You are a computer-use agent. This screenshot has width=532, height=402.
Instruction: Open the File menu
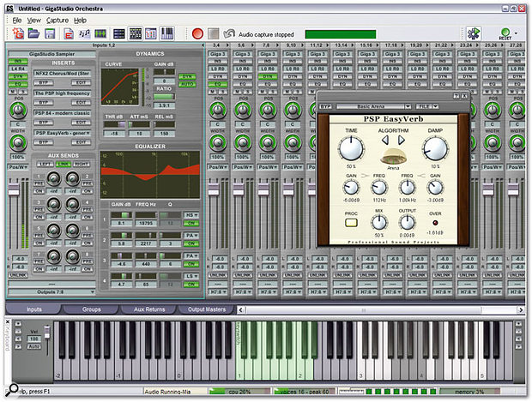(x=17, y=21)
